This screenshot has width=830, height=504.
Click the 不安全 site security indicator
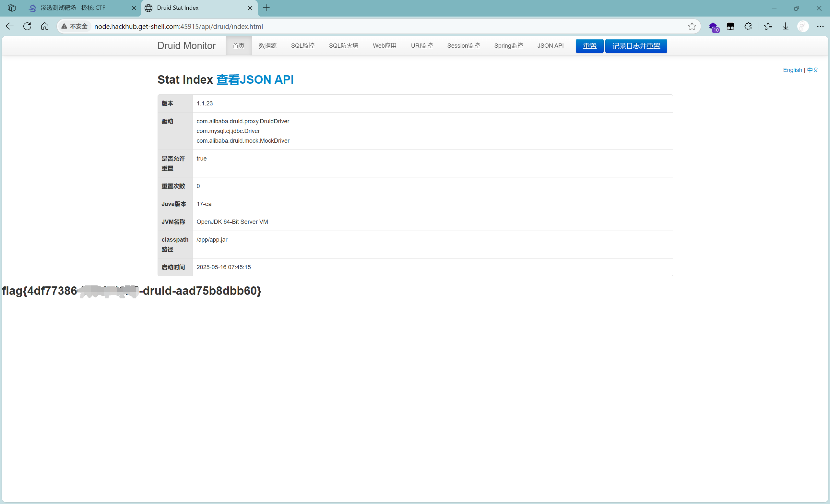(75, 26)
